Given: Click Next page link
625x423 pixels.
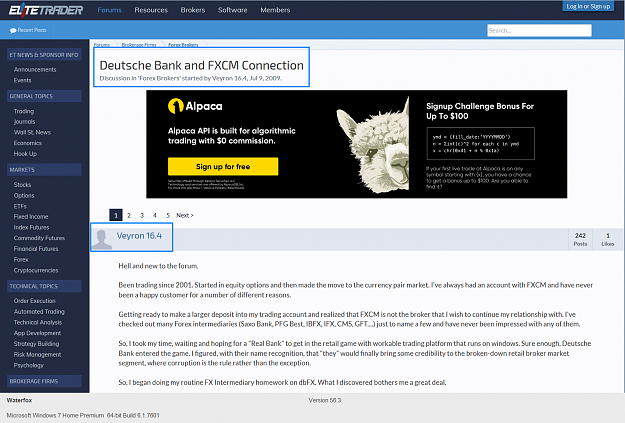Looking at the screenshot, I should point(185,215).
